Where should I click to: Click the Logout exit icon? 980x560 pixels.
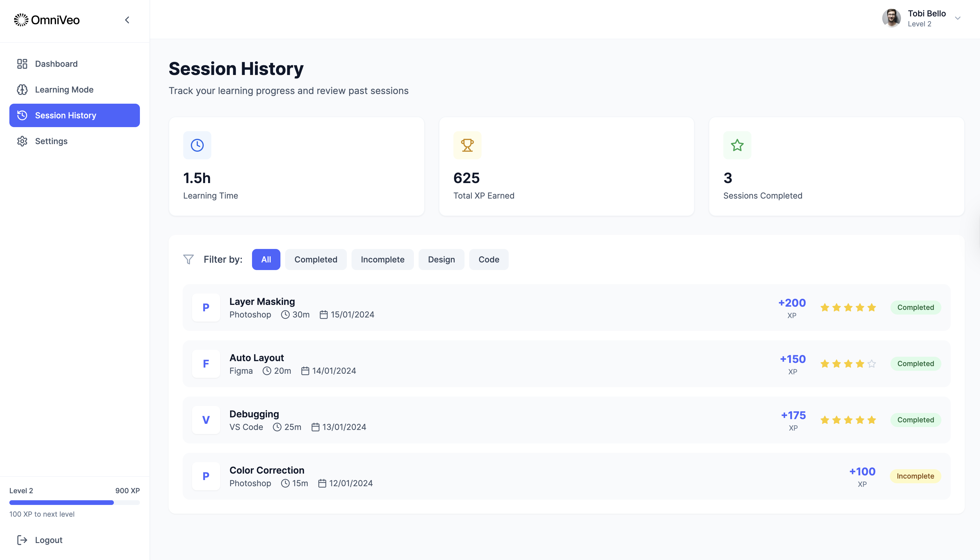22,540
